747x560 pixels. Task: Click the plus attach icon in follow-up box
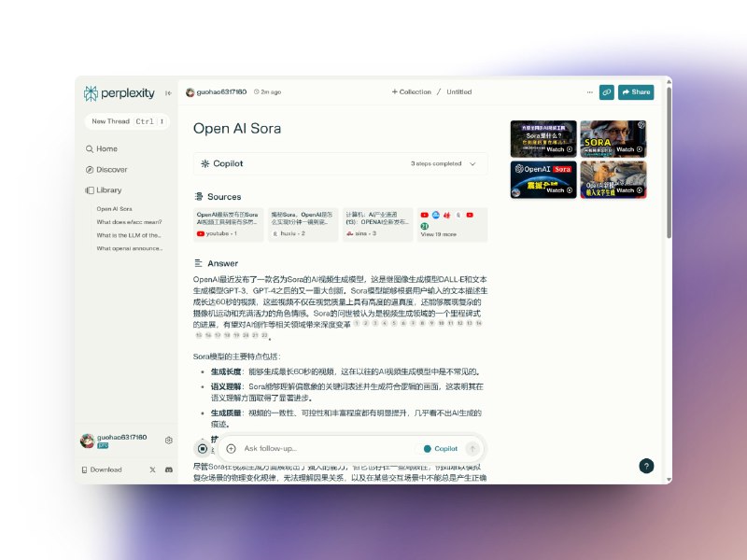231,449
